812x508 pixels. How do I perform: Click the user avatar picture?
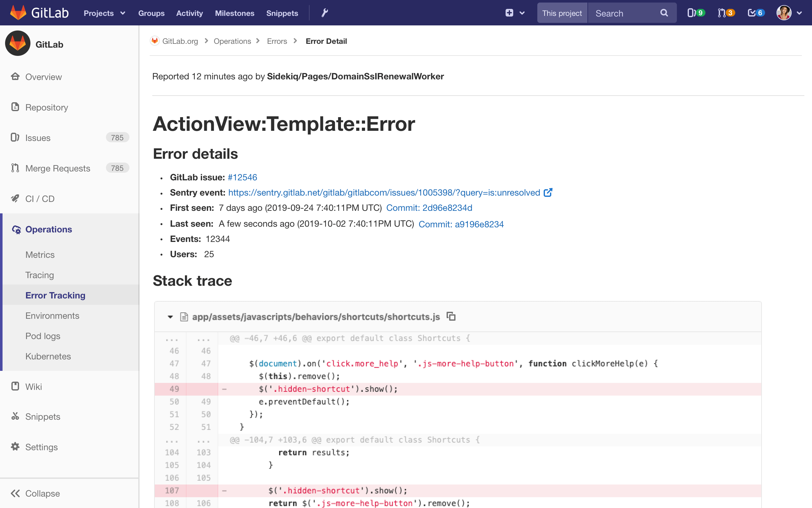pyautogui.click(x=784, y=13)
